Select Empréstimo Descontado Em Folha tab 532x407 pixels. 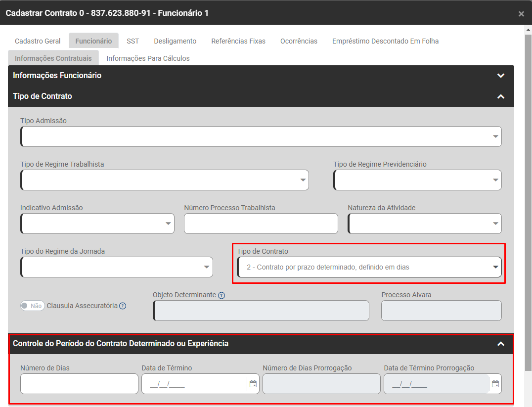[385, 41]
